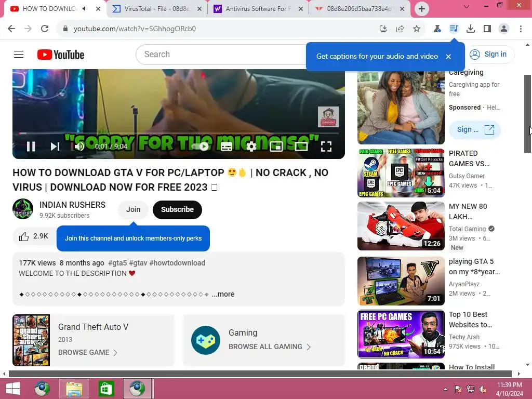532x399 pixels.
Task: Go to YouTube home via logo
Action: click(x=61, y=55)
